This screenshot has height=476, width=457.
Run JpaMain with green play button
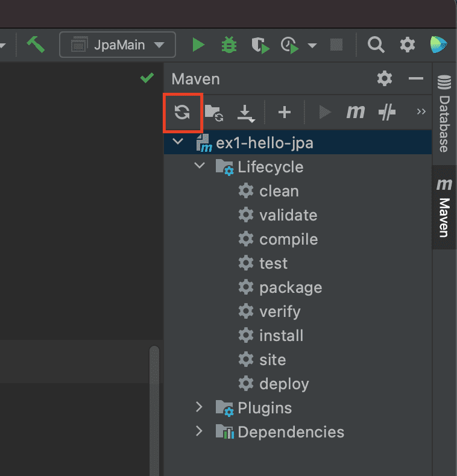[198, 45]
